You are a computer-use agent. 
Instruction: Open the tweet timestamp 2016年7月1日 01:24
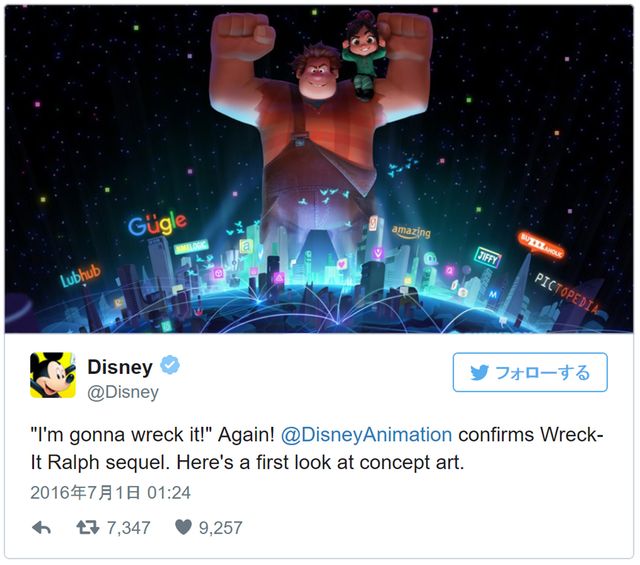(x=110, y=492)
